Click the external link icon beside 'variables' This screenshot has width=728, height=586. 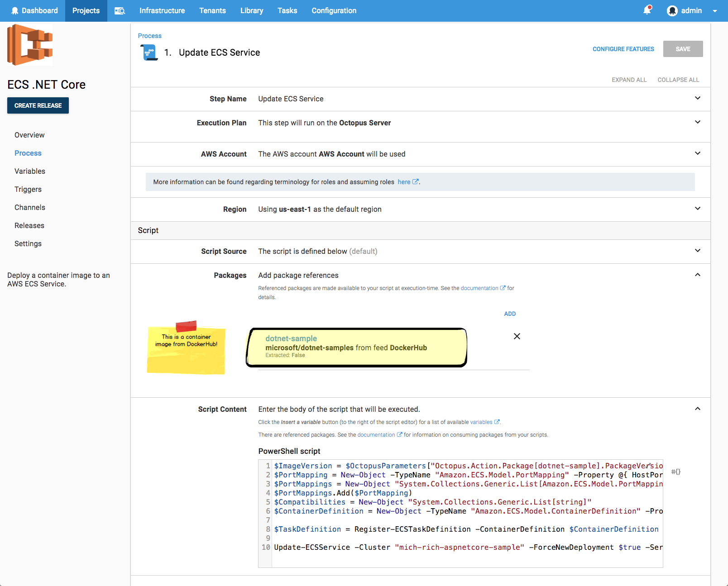click(498, 422)
